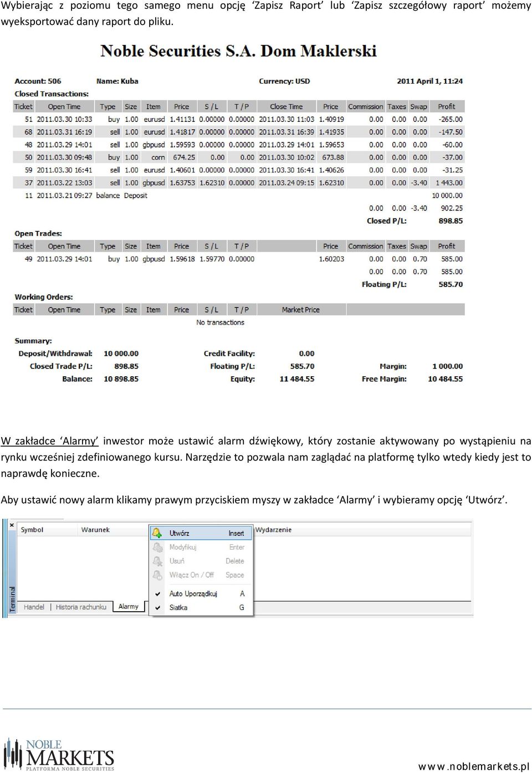Click the 'Summary:' heading
This screenshot has width=532, height=773.
pos(33,341)
